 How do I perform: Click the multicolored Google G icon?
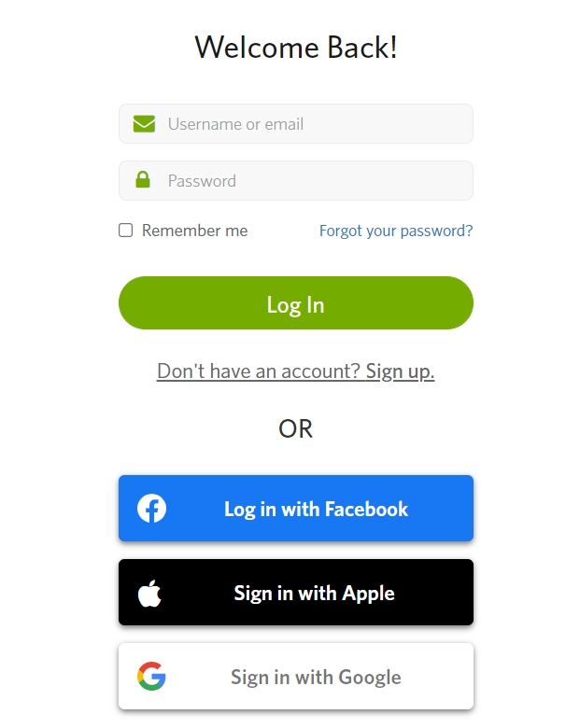[151, 676]
